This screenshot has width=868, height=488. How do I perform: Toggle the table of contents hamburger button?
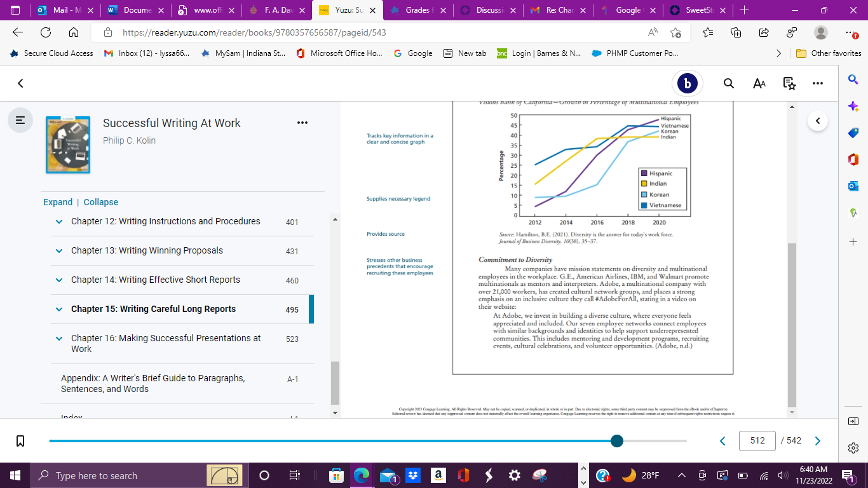tap(20, 119)
